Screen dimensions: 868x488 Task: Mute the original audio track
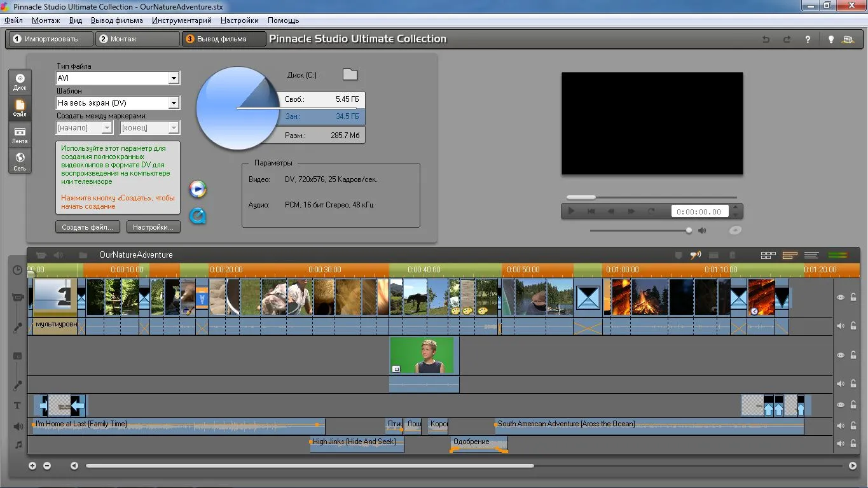click(841, 326)
